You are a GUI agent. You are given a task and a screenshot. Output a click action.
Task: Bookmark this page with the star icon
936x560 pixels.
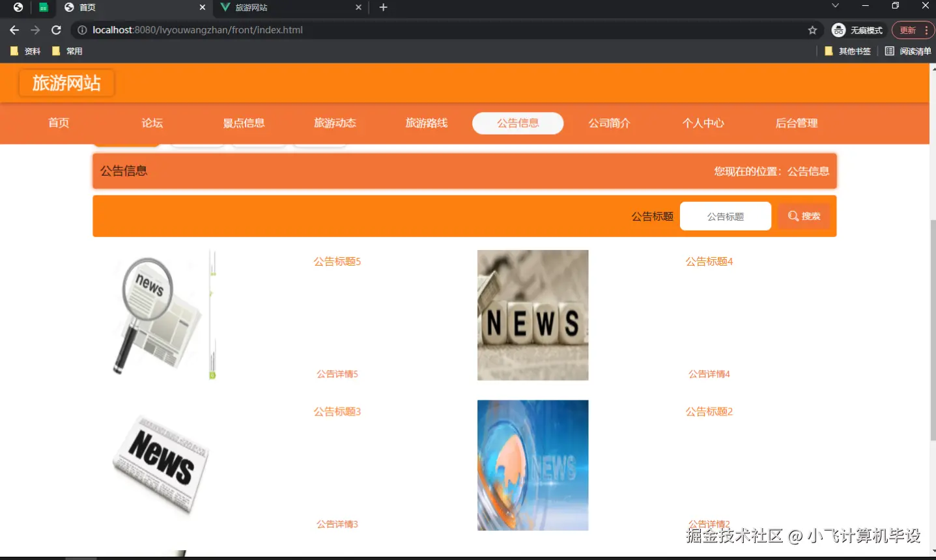[x=812, y=30]
